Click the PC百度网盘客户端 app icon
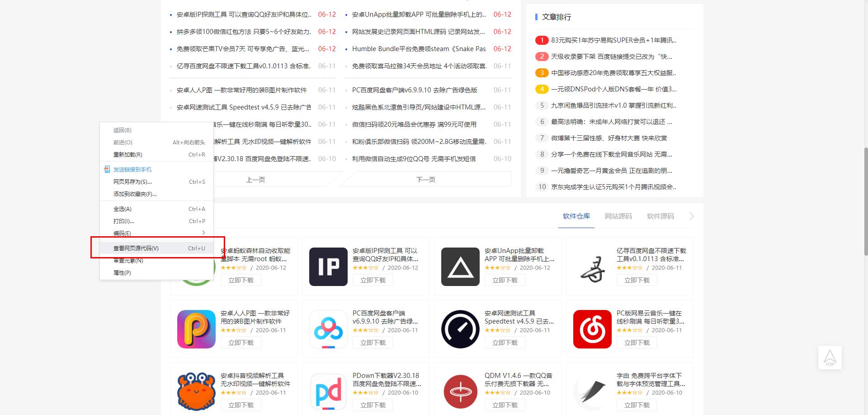Image resolution: width=868 pixels, height=415 pixels. click(328, 329)
